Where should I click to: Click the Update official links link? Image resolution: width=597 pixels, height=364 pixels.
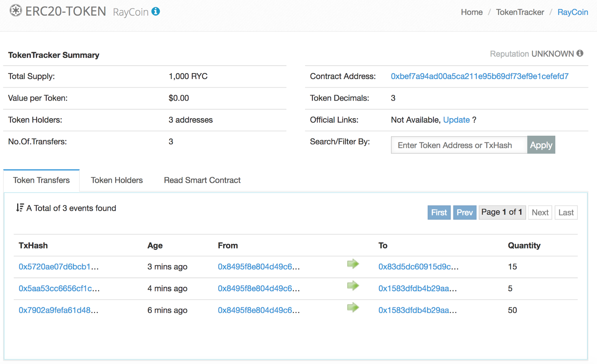click(x=456, y=120)
